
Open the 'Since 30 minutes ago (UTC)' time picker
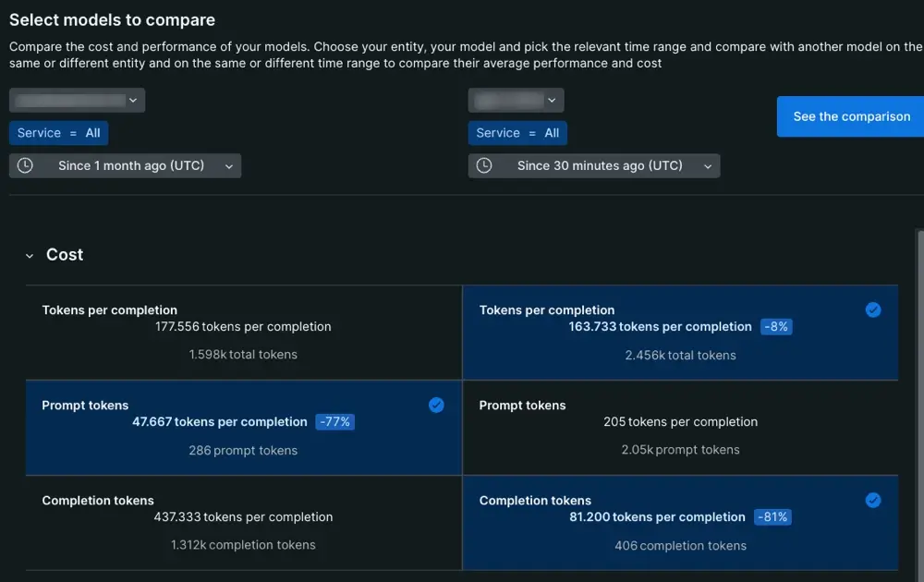click(x=593, y=165)
